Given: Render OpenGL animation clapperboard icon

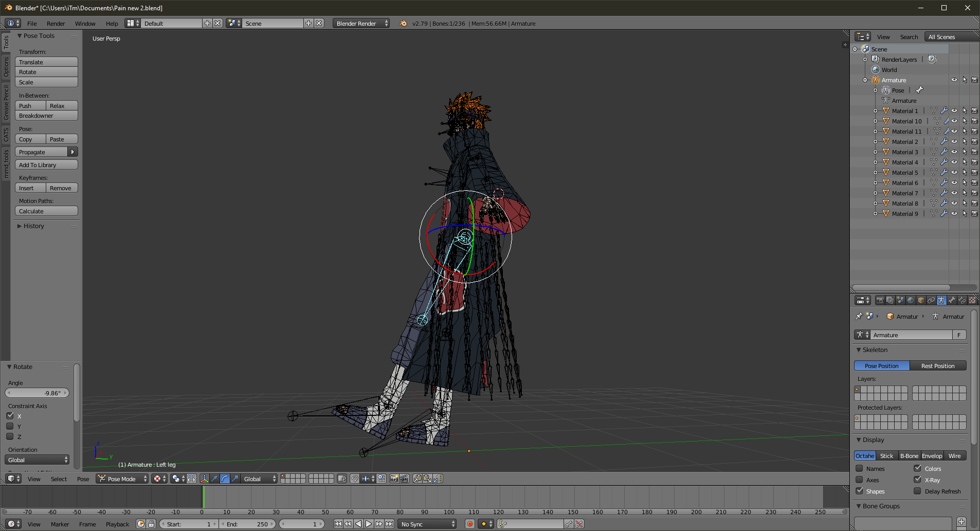Looking at the screenshot, I should (404, 479).
